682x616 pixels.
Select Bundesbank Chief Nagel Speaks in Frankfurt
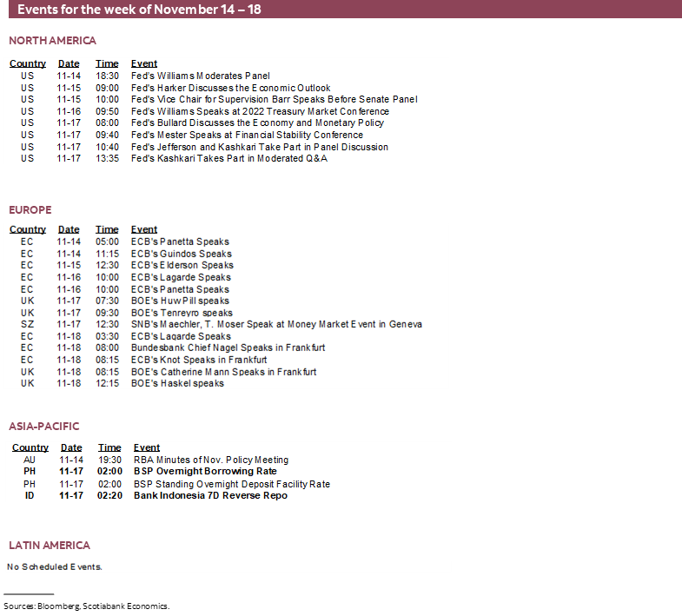228,348
